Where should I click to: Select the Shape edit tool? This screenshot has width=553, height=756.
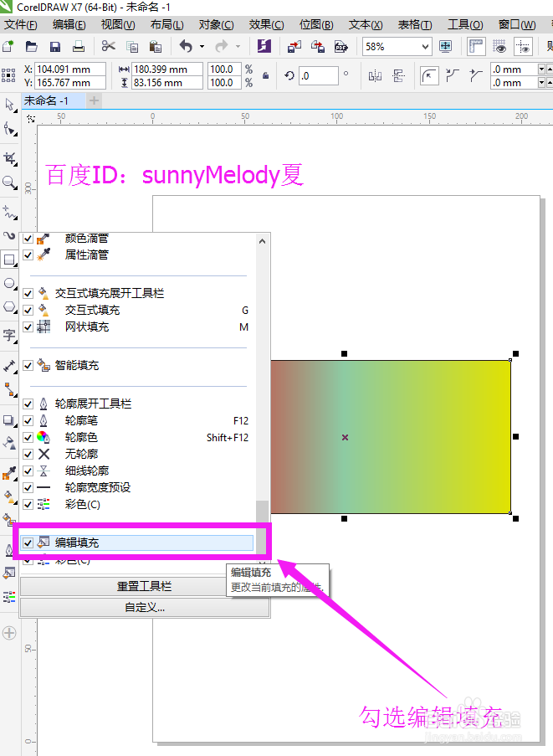[x=9, y=129]
